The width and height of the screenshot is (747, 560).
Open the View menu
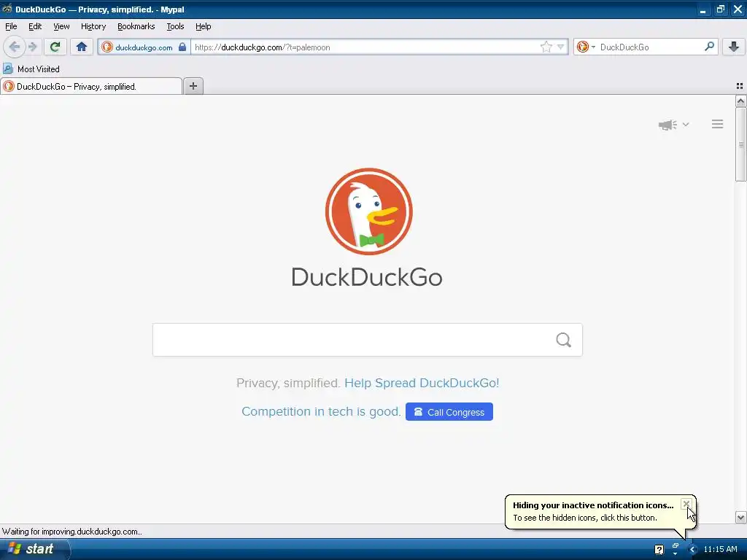click(x=61, y=27)
